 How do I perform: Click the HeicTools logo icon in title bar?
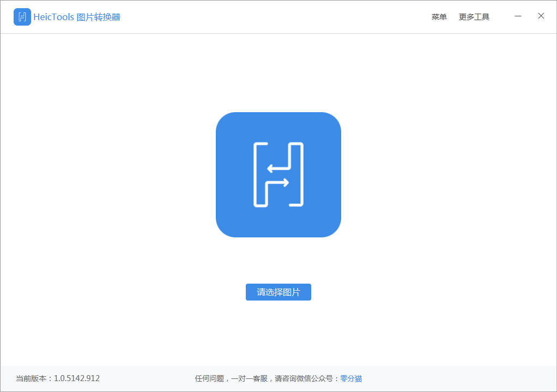(22, 17)
